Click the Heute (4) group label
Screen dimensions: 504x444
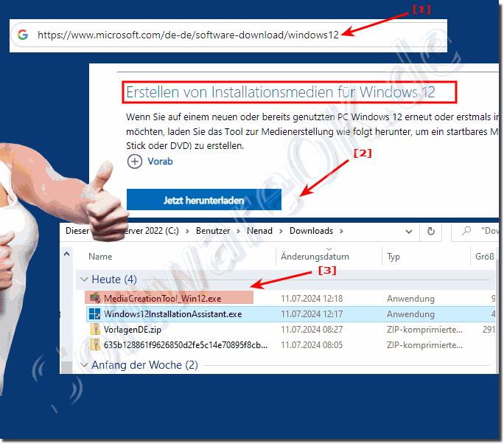(114, 280)
